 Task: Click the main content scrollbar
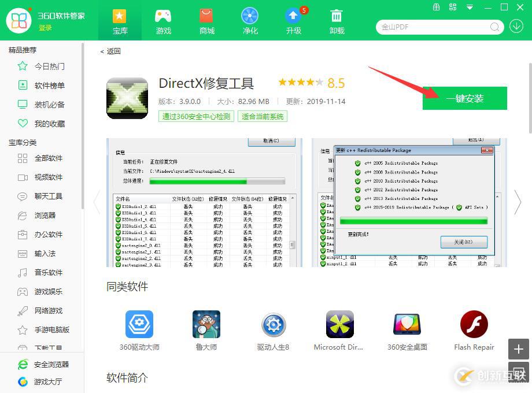530,98
